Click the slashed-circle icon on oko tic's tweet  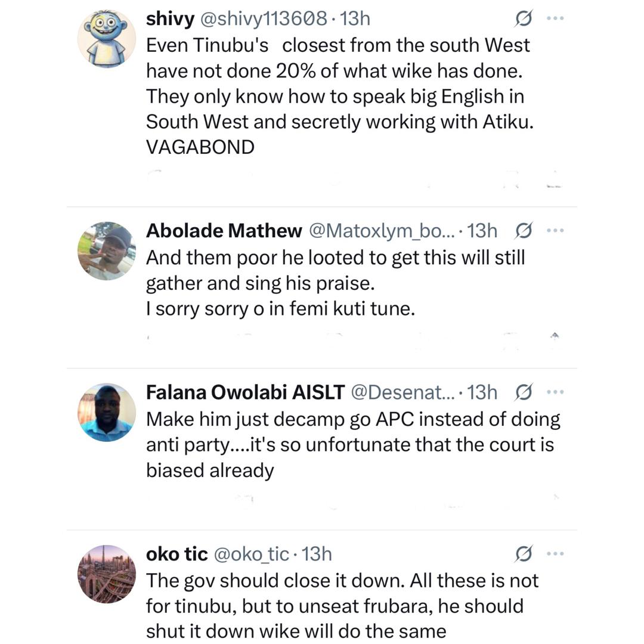click(x=525, y=553)
